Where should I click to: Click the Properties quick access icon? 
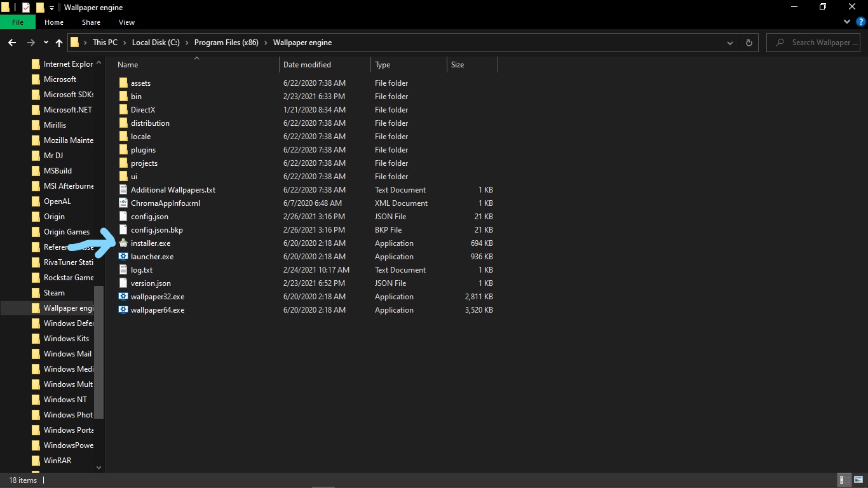pyautogui.click(x=25, y=8)
